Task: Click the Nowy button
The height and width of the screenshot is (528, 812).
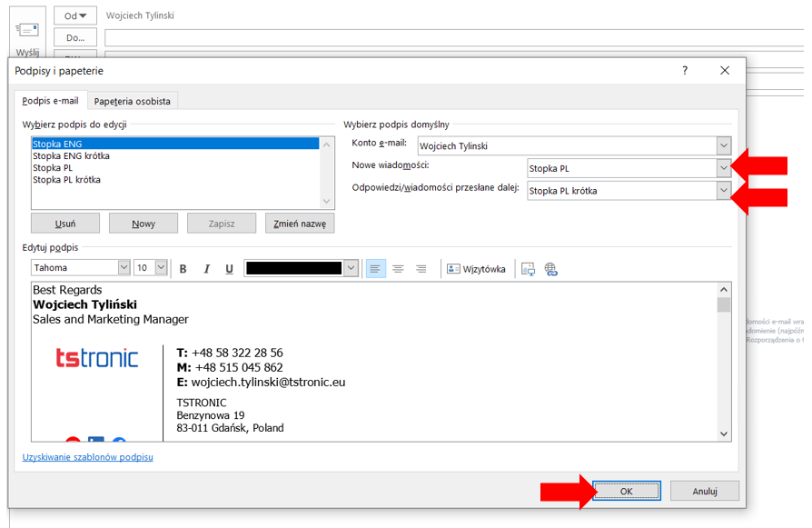Action: [x=144, y=224]
